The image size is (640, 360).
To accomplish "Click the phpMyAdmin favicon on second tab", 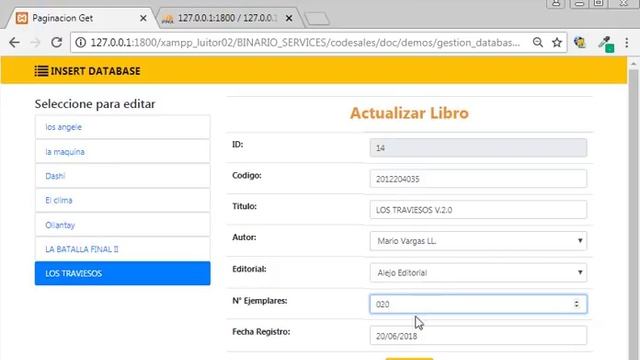I will pyautogui.click(x=168, y=19).
